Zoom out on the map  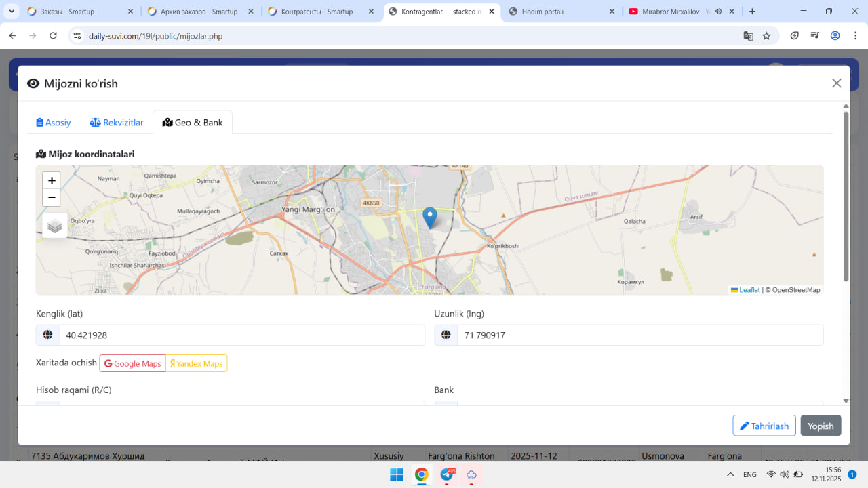tap(52, 198)
